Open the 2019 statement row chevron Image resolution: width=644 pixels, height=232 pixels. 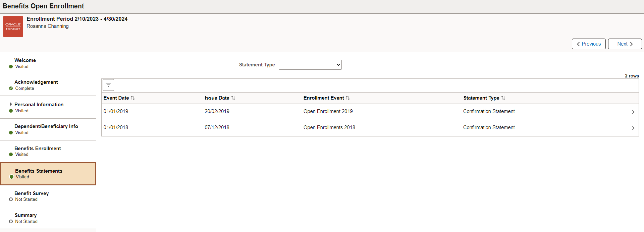coord(633,112)
